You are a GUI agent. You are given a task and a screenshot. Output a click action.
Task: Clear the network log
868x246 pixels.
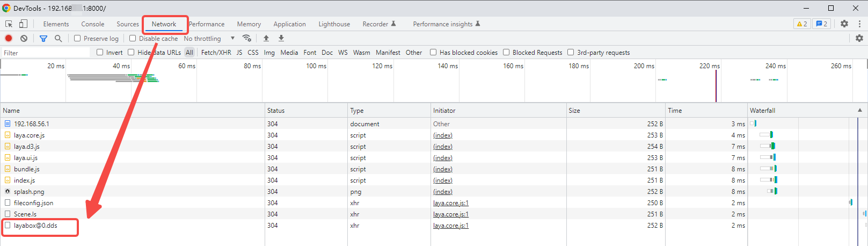click(24, 38)
